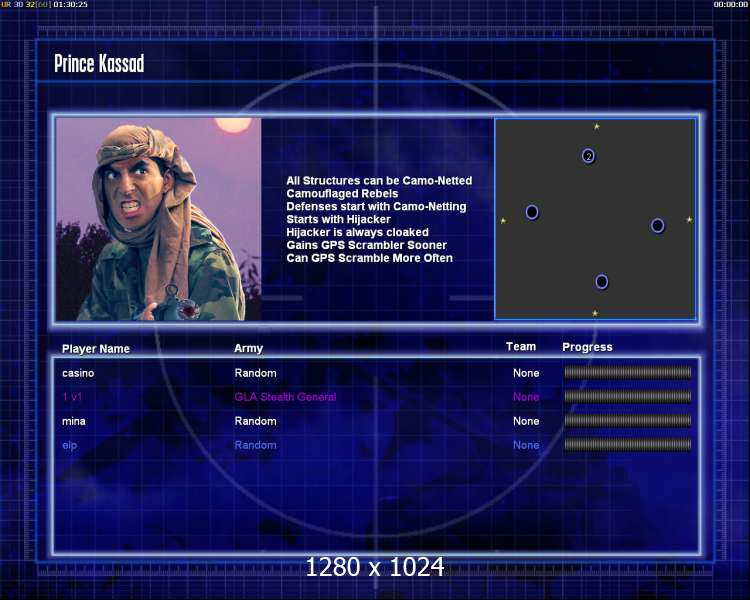Click the GLA Stealth General row progress bar
The image size is (750, 600).
click(x=628, y=396)
